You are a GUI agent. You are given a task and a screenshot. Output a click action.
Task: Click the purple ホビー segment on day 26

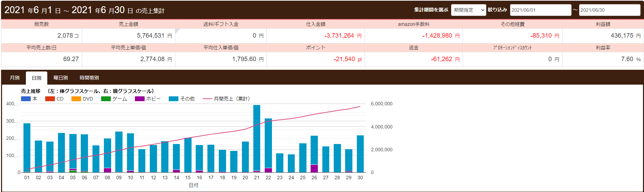(314, 169)
